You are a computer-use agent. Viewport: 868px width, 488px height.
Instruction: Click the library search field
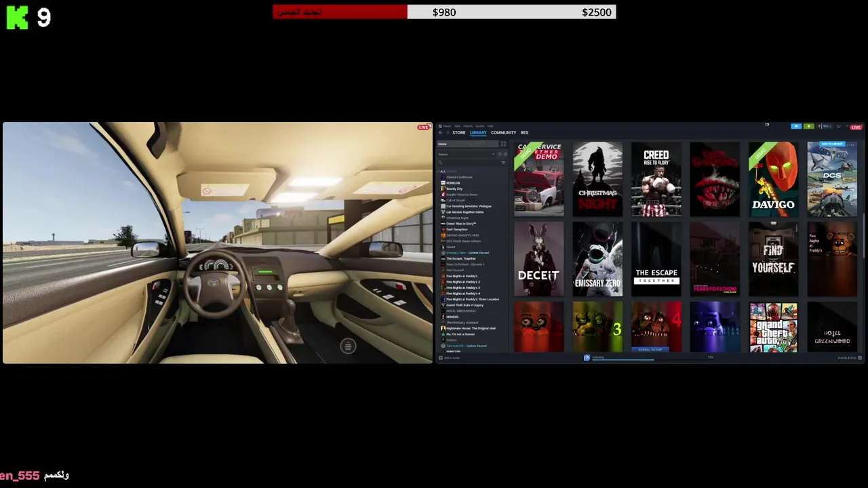[x=468, y=163]
